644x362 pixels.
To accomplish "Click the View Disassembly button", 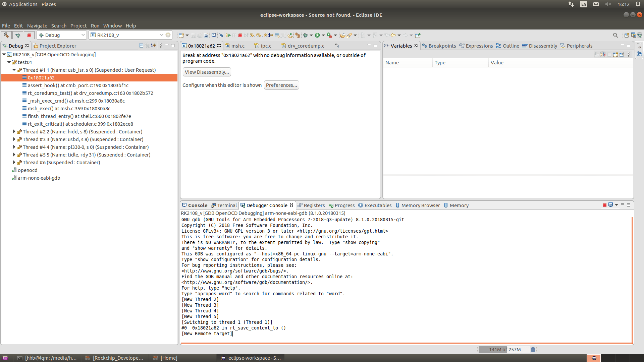I will coord(207,72).
